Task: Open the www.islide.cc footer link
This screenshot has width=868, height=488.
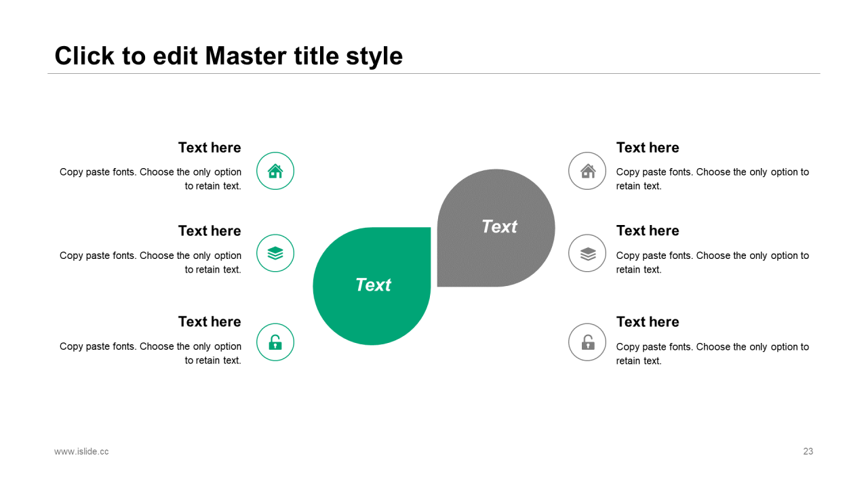Action: click(81, 451)
